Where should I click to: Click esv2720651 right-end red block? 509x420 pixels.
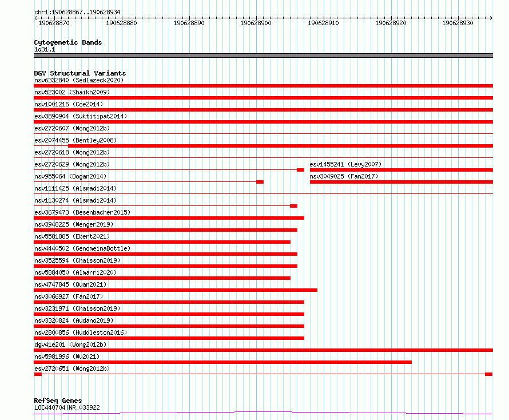click(489, 374)
